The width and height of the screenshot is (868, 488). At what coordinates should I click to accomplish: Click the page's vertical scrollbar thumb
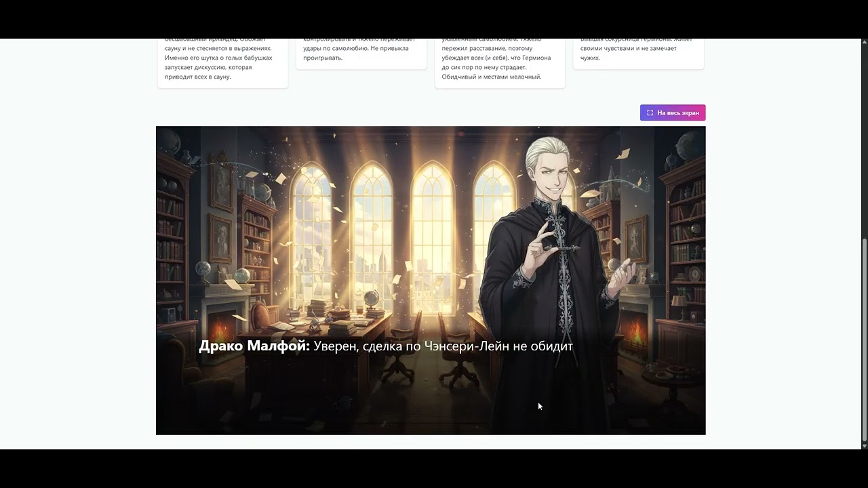pyautogui.click(x=864, y=339)
